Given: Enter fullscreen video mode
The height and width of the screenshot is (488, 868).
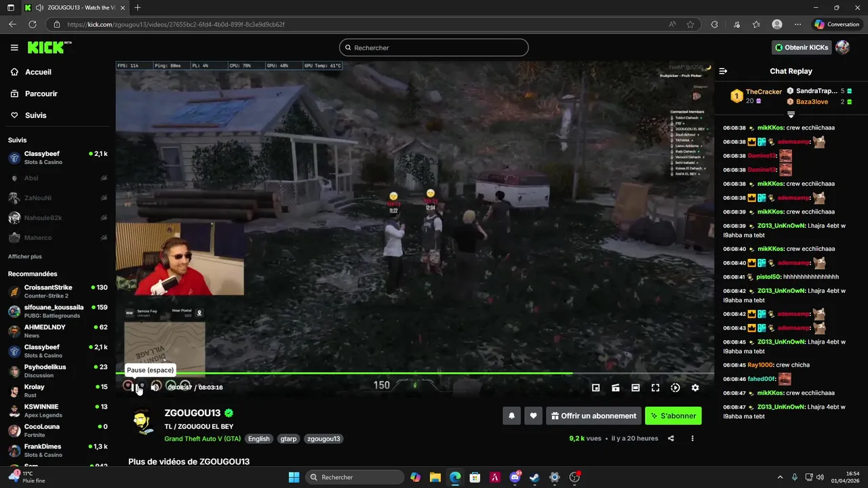Looking at the screenshot, I should tap(655, 388).
